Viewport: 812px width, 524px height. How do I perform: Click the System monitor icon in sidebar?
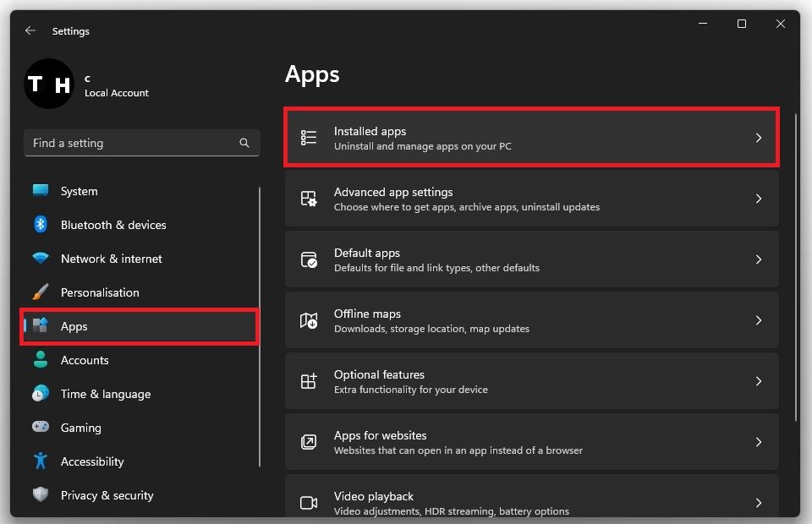pyautogui.click(x=41, y=191)
